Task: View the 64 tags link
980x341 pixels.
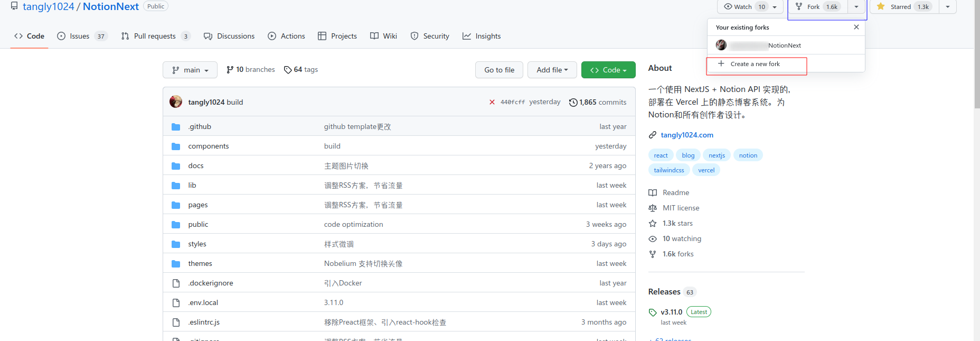Action: coord(300,70)
